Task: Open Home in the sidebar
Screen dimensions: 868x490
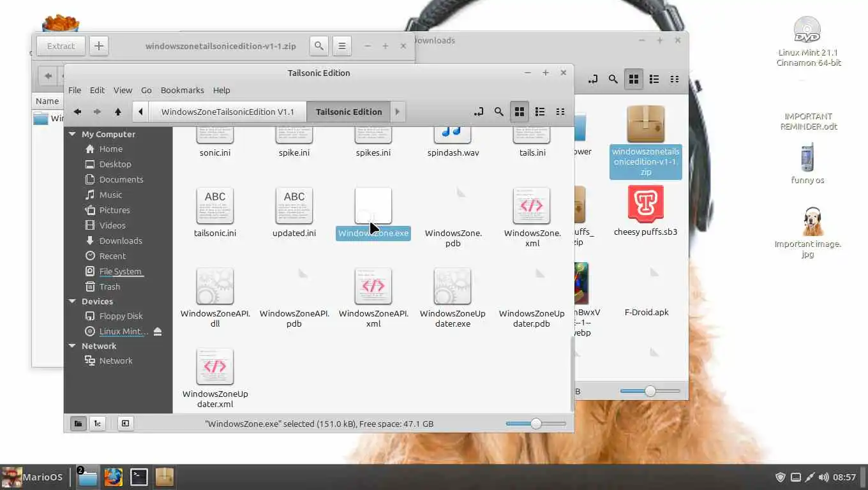Action: pyautogui.click(x=110, y=149)
